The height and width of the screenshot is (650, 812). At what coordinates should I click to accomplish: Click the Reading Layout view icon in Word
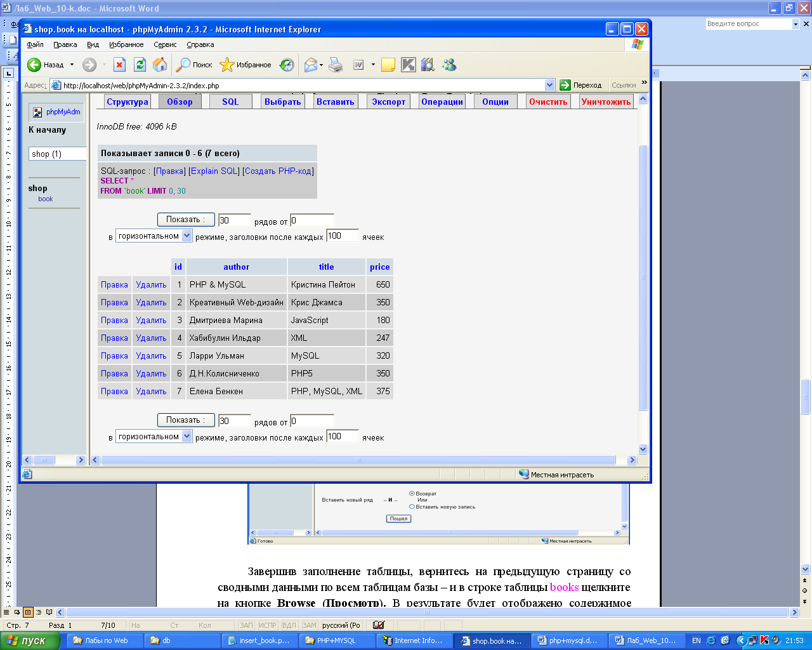point(49,613)
